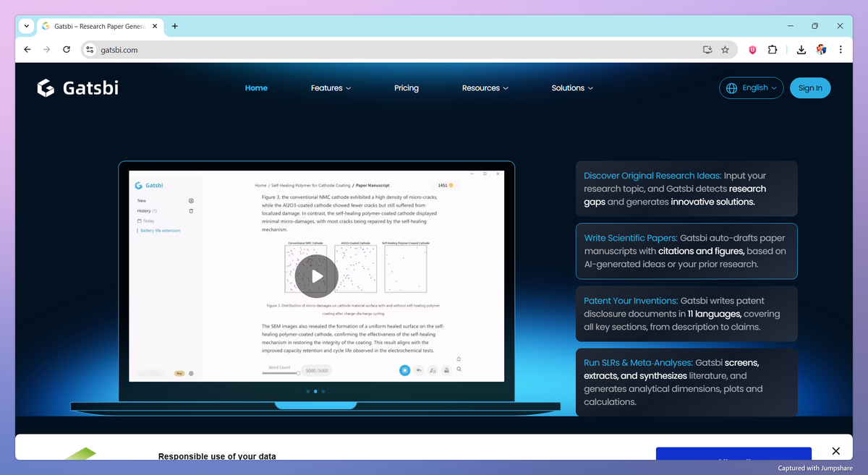The width and height of the screenshot is (868, 475).
Task: Open the English language dropdown
Action: coord(751,87)
